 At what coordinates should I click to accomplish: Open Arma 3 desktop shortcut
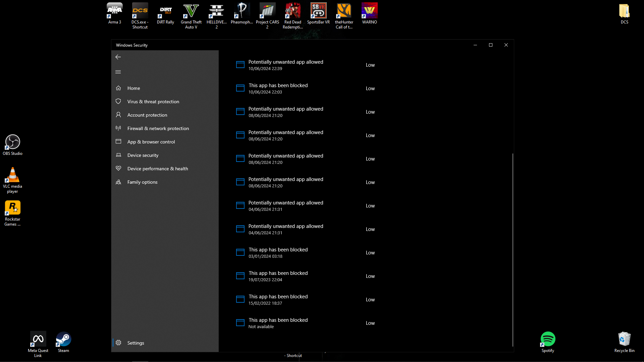[115, 14]
